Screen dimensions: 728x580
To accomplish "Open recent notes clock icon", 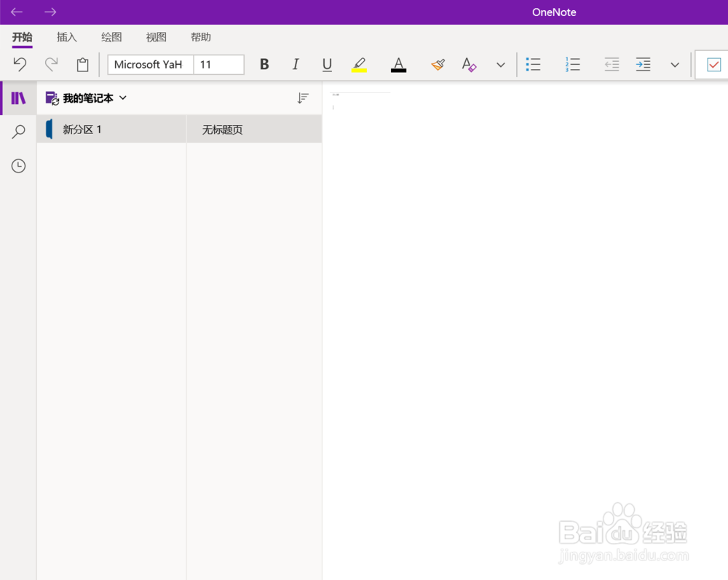I will [19, 166].
